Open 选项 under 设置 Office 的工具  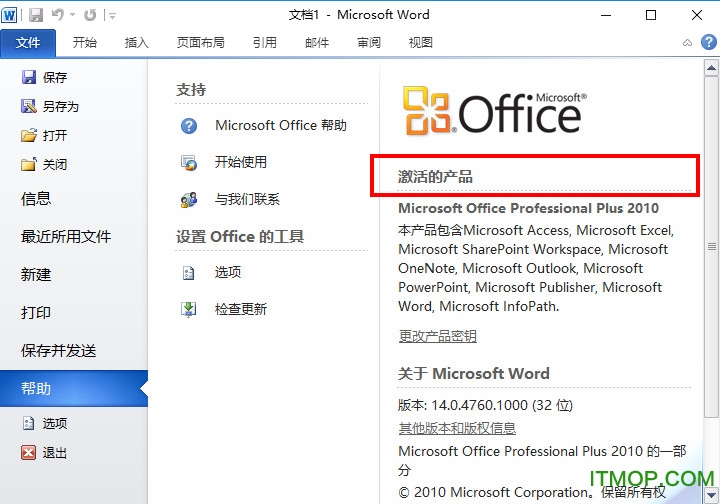(x=228, y=272)
